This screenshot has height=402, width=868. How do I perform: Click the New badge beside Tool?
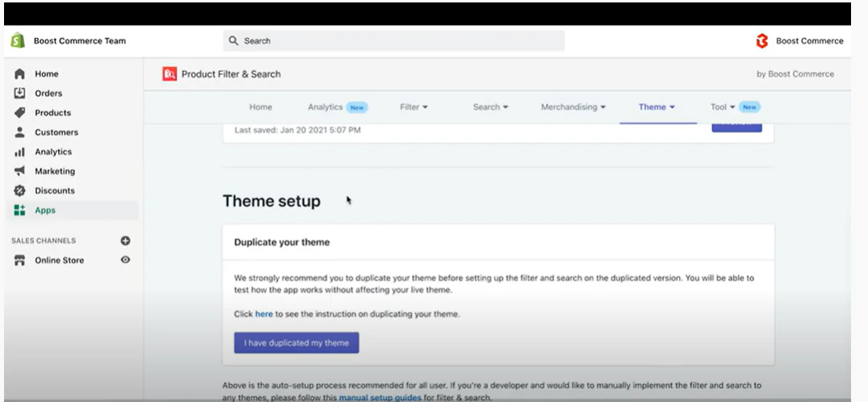pyautogui.click(x=749, y=107)
